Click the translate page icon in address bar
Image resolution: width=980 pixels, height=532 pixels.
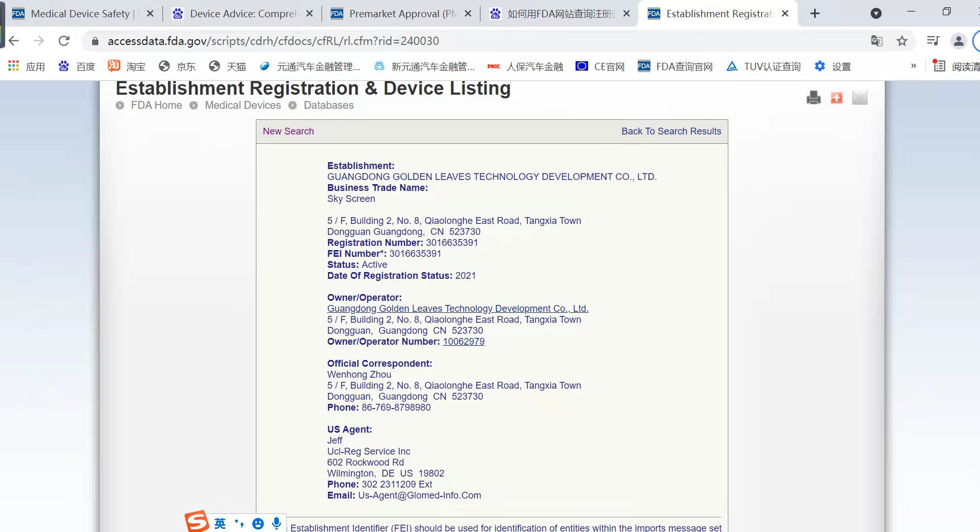point(876,41)
